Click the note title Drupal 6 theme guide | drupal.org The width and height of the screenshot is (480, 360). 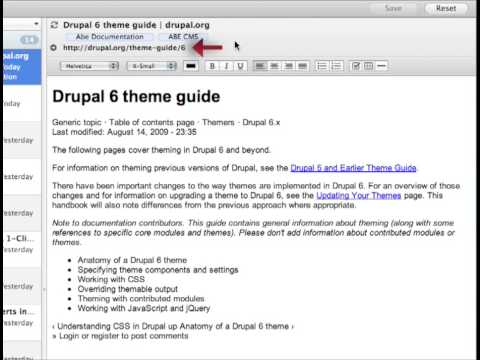(x=136, y=25)
